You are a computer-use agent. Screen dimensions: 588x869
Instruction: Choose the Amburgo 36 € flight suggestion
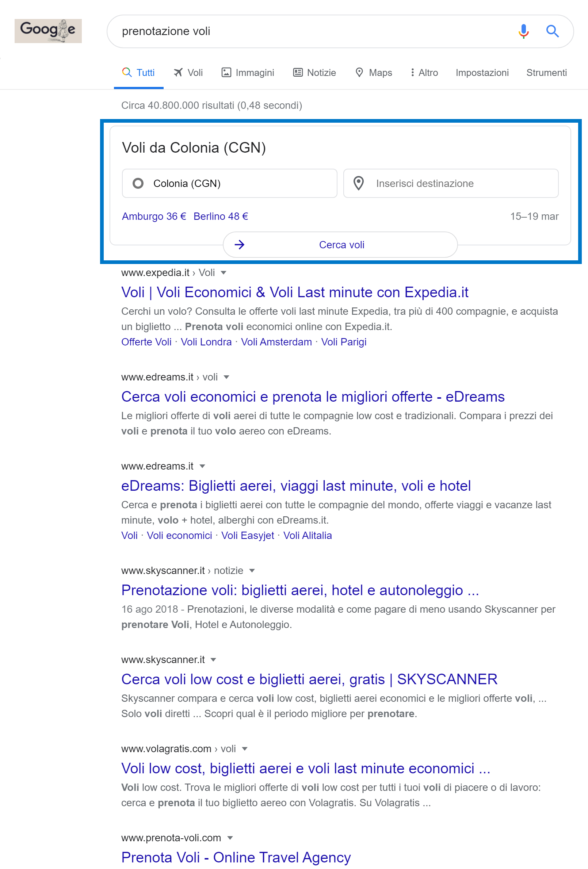point(154,216)
